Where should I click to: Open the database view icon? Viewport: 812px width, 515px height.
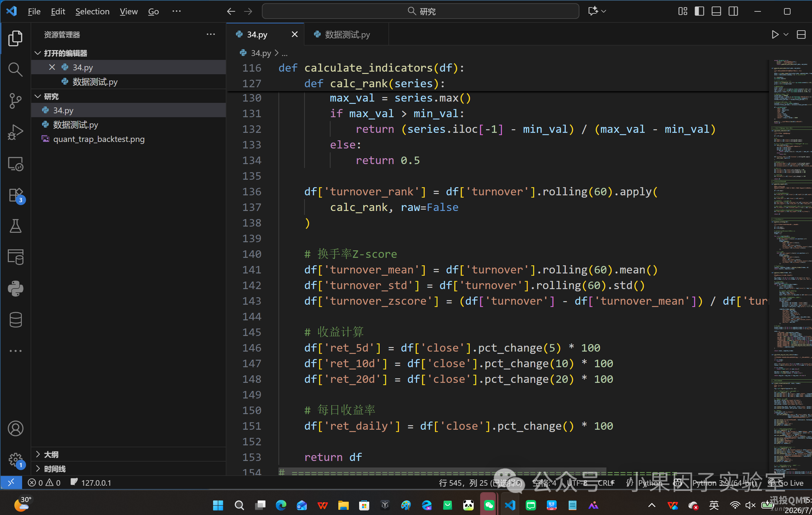15,319
